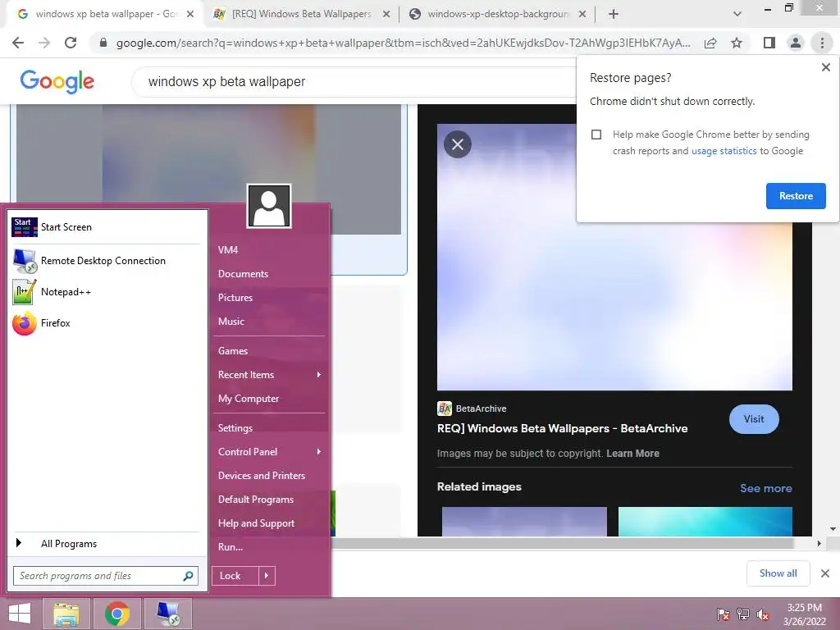Close the image preview with X circle
Image resolution: width=840 pixels, height=630 pixels.
[458, 144]
